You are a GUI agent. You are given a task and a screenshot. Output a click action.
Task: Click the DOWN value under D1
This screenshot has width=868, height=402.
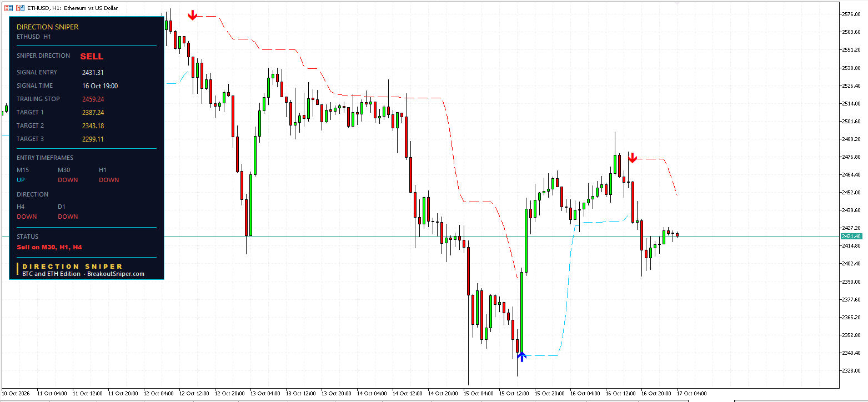68,217
